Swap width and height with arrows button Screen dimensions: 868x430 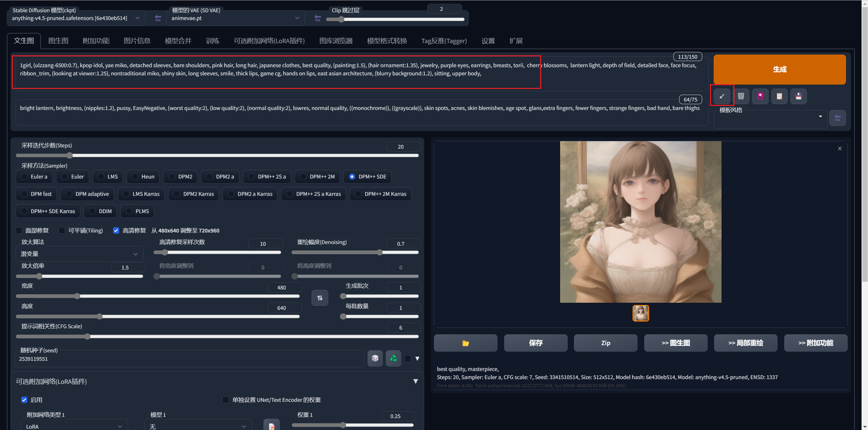pyautogui.click(x=320, y=298)
